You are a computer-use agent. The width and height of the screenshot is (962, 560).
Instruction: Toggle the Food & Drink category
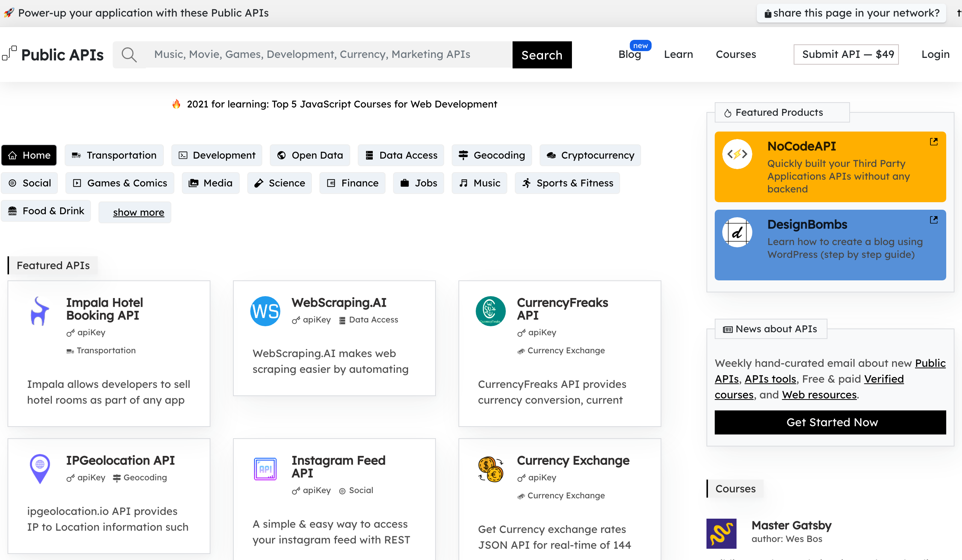tap(46, 210)
